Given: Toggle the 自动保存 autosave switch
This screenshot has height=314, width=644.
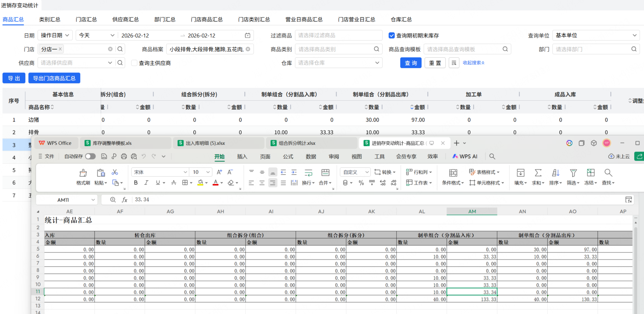Looking at the screenshot, I should pyautogui.click(x=90, y=156).
